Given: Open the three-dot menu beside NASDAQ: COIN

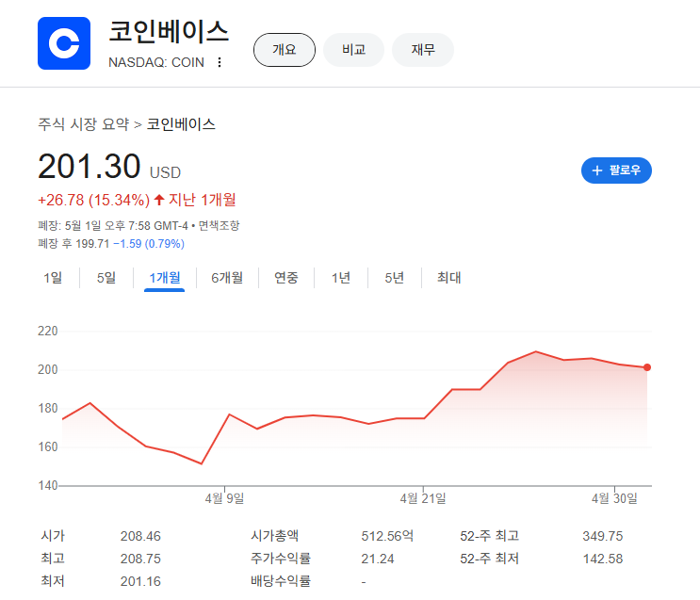Looking at the screenshot, I should 220,62.
